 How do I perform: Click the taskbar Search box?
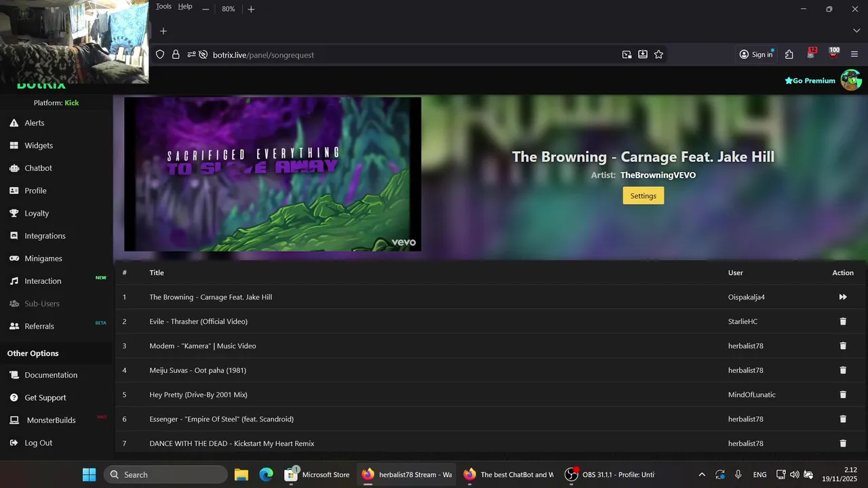(165, 474)
